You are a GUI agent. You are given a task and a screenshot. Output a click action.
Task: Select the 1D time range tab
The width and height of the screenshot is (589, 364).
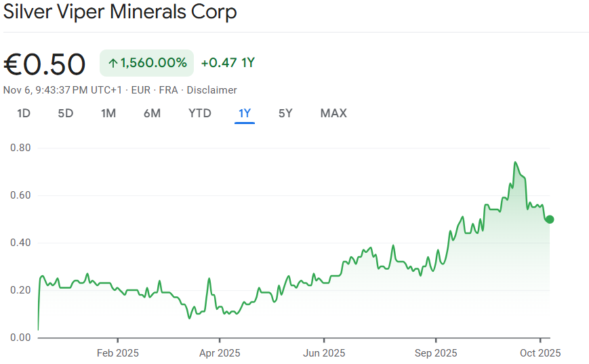click(x=24, y=113)
